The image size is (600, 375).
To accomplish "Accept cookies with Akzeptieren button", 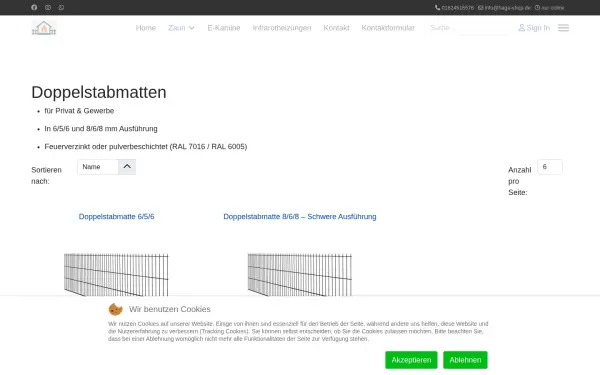I will coord(411,360).
